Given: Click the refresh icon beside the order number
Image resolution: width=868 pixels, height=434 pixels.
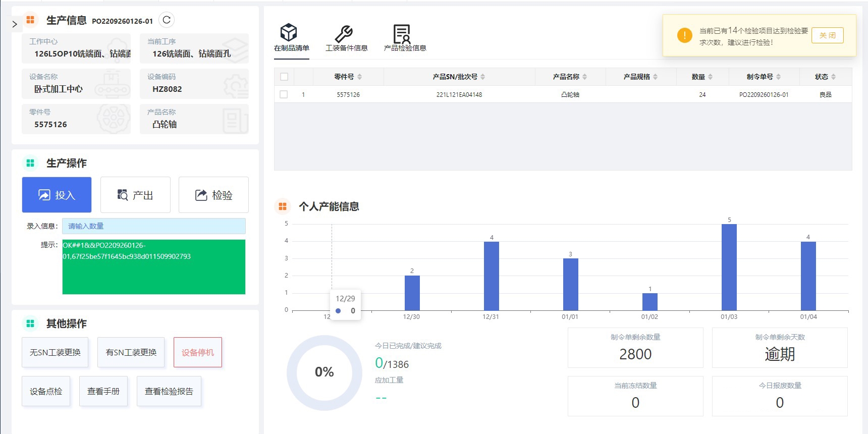Looking at the screenshot, I should coord(167,20).
